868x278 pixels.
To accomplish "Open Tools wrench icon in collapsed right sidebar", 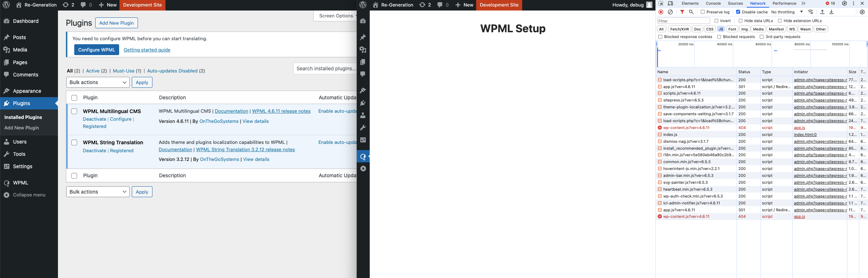I will [363, 128].
